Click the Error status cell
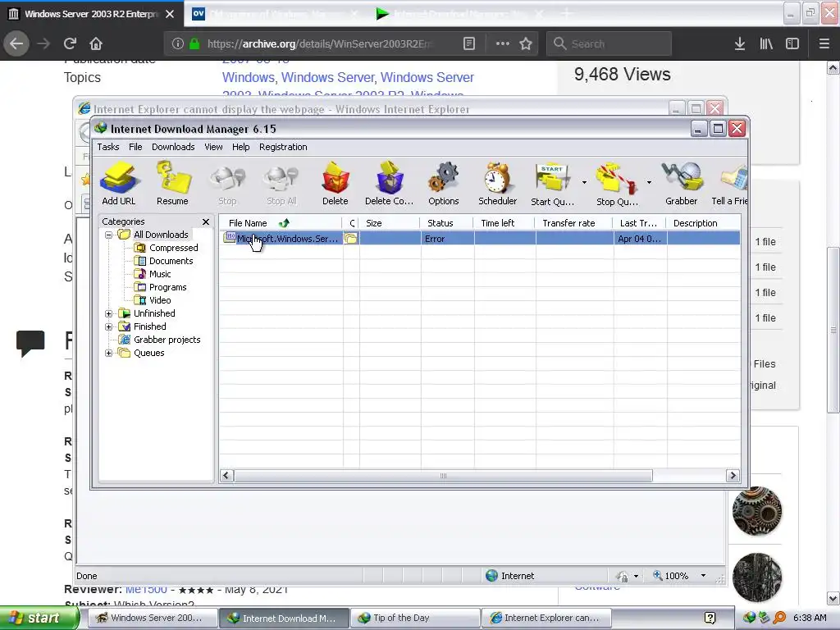 point(447,239)
